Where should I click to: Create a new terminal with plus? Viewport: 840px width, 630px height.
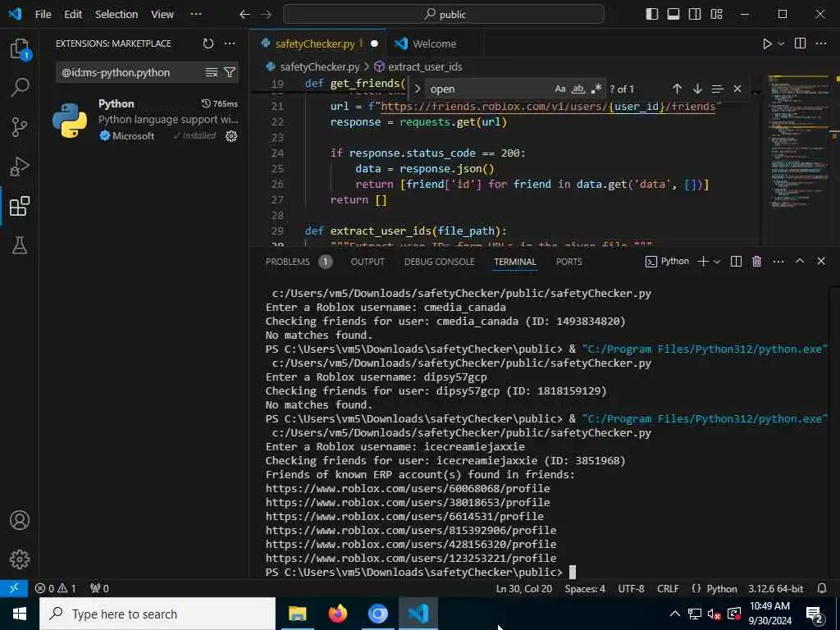coord(703,262)
